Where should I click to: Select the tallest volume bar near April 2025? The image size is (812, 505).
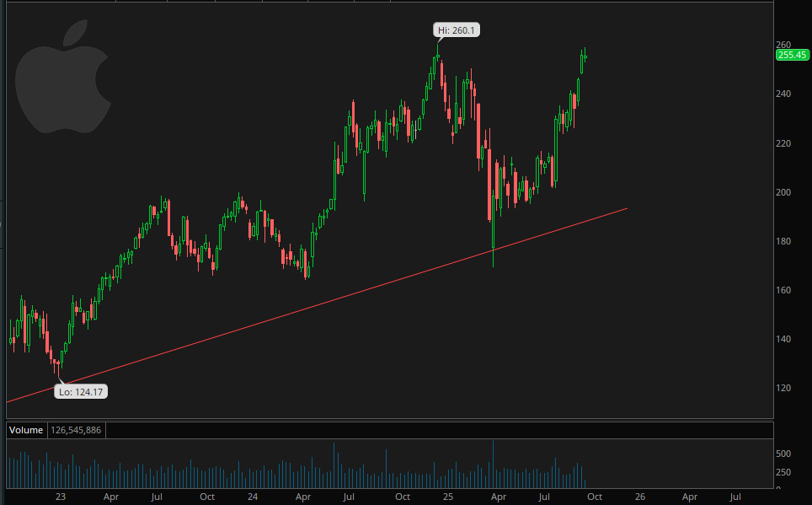[493, 464]
